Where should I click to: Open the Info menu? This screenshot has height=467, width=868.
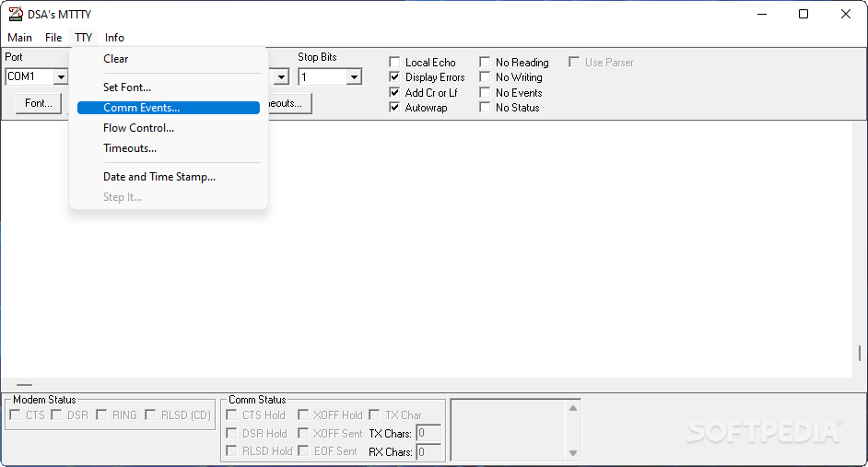pyautogui.click(x=114, y=38)
